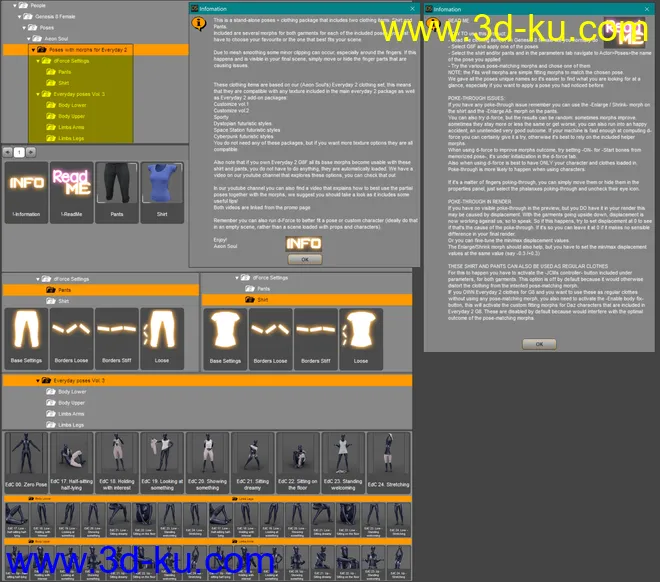Choose the EdC 00 Zero Pose thumbnail
660x582 pixels.
(26, 459)
